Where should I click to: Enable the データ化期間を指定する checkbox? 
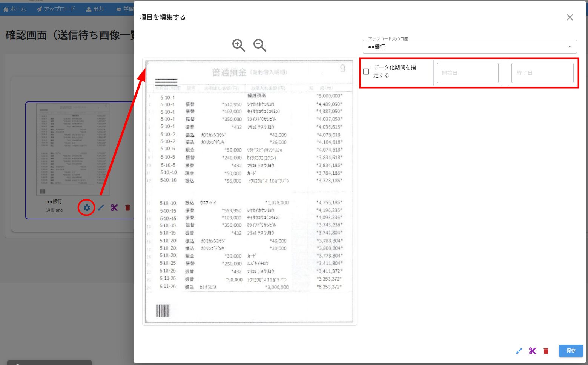click(x=366, y=72)
